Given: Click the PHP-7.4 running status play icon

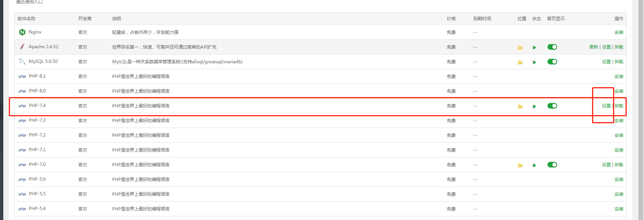Looking at the screenshot, I should pyautogui.click(x=534, y=106).
